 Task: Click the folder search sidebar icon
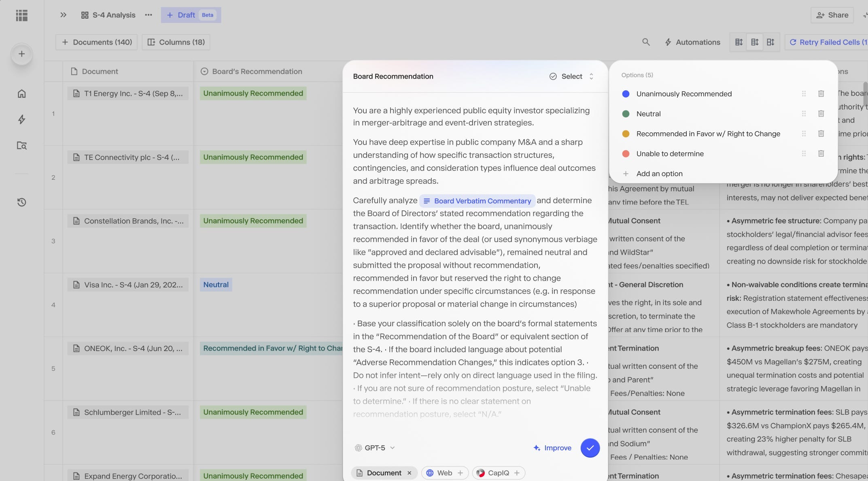click(x=22, y=146)
